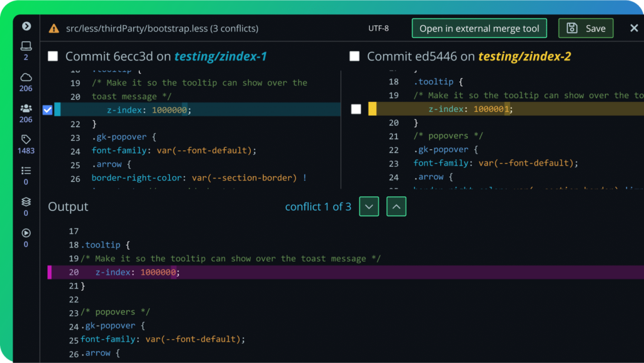Click the UTF-8 encoding label
Viewport: 644px width, 363px height.
click(x=378, y=28)
